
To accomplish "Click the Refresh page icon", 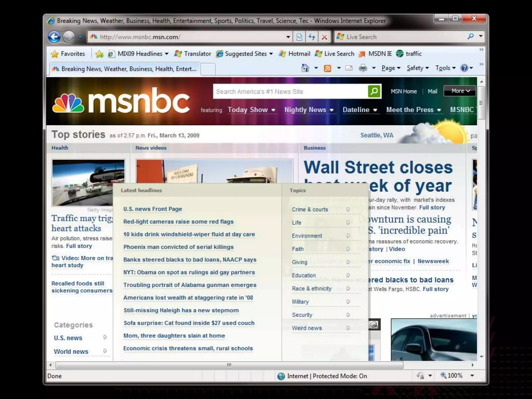I will [x=312, y=37].
